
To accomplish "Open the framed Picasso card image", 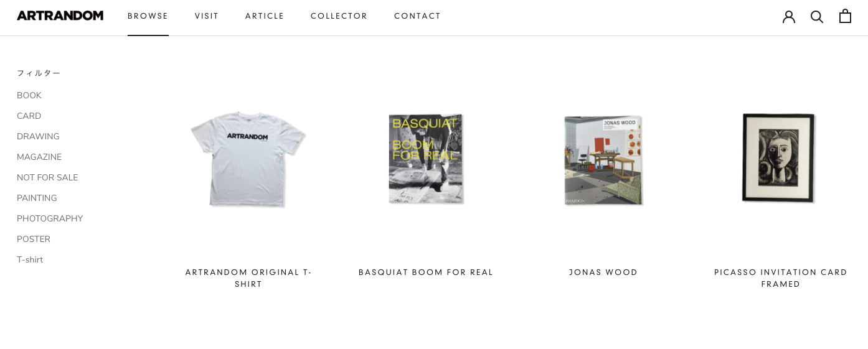I will click(779, 158).
